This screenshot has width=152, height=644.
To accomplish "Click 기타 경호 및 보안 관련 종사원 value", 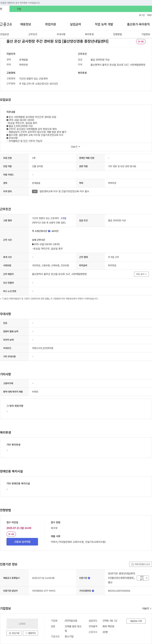I will pyautogui.click(x=122, y=166).
